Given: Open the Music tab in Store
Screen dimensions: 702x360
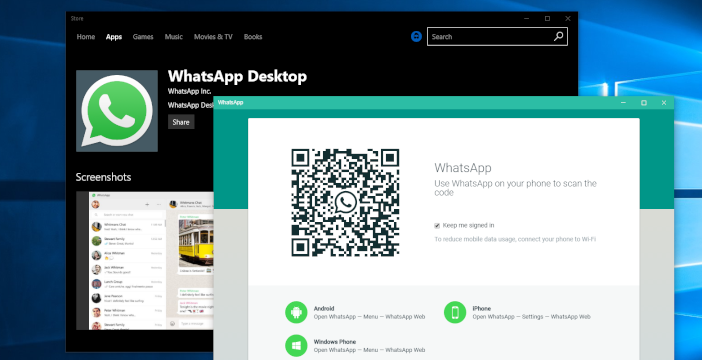Looking at the screenshot, I should pyautogui.click(x=173, y=37).
